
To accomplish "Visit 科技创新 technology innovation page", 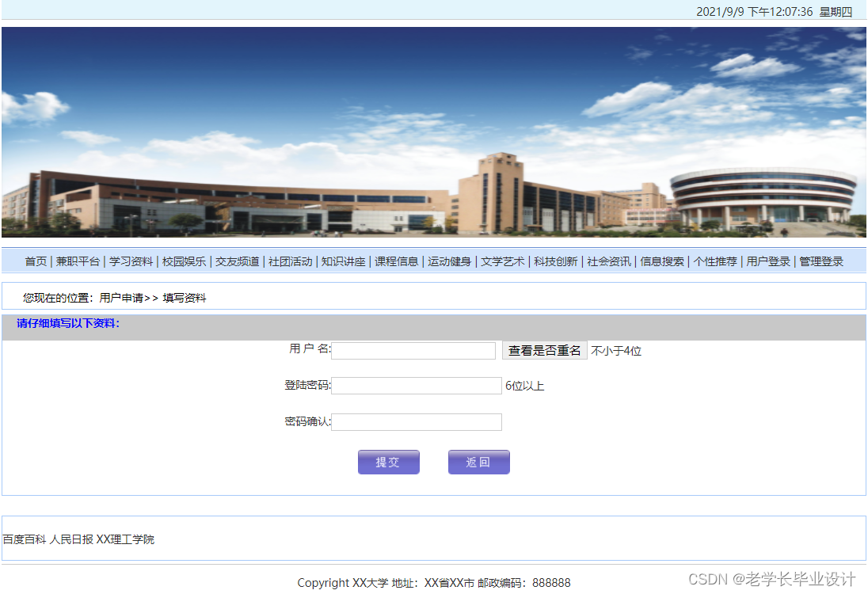I will coord(554,261).
